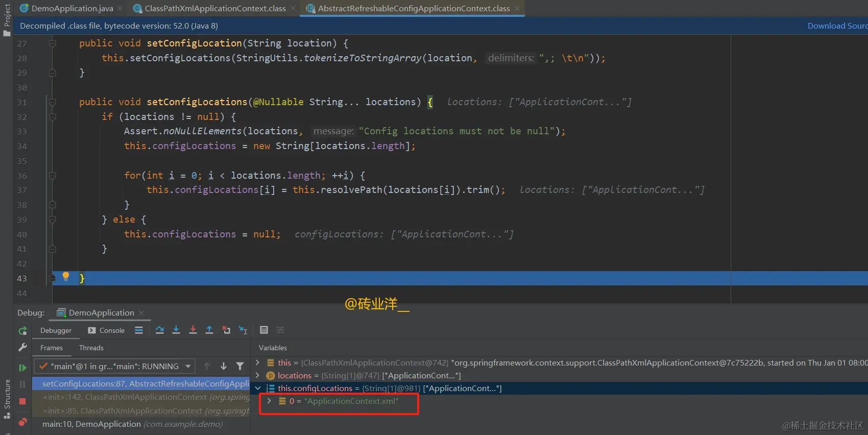Collapse the this.configLocations variable node
868x435 pixels.
coord(257,388)
